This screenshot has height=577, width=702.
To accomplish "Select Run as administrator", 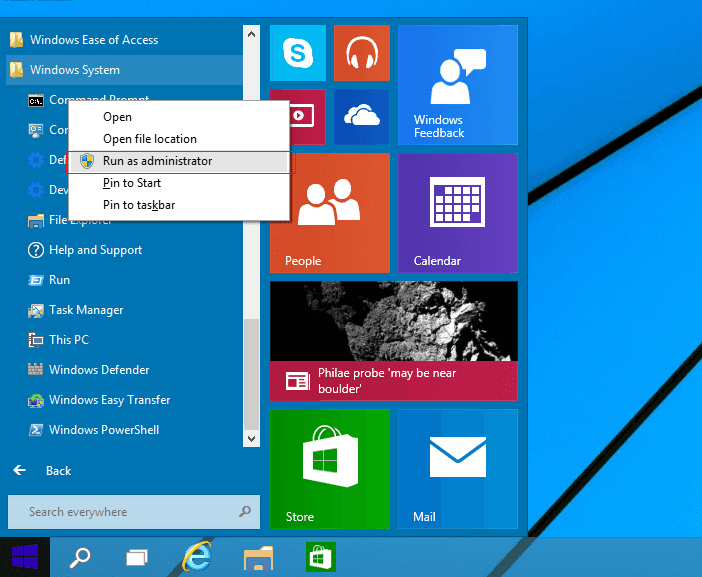I will click(157, 161).
